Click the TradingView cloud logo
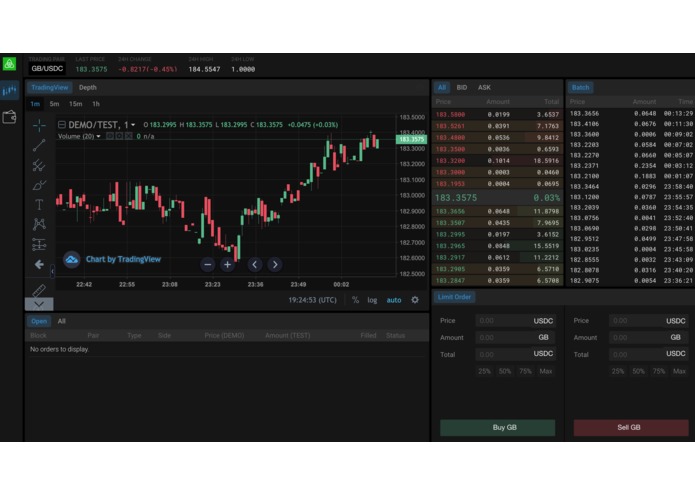Image resolution: width=695 pixels, height=494 pixels. pos(71,260)
